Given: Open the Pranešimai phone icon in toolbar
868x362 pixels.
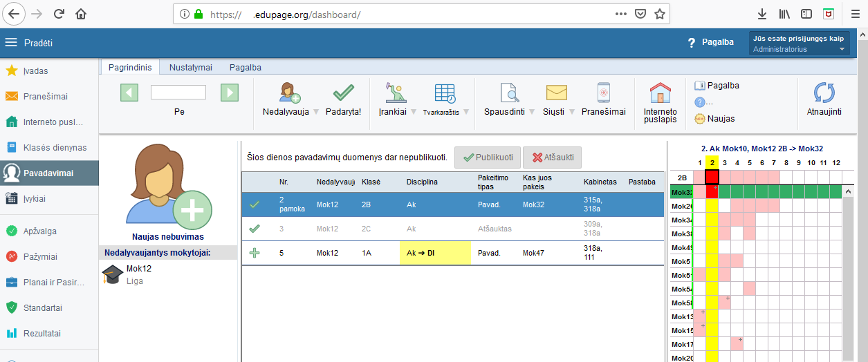Looking at the screenshot, I should click(603, 93).
